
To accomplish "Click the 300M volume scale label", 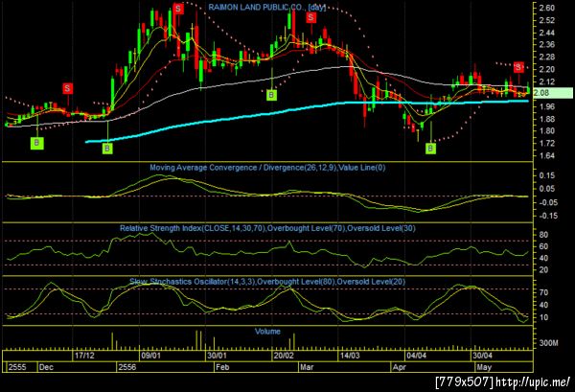I will [x=548, y=343].
